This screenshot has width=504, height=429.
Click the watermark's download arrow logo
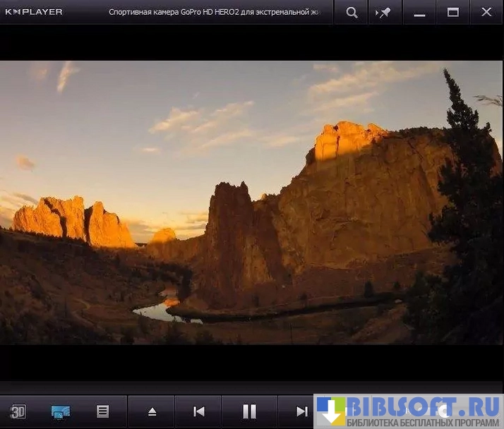[330, 411]
